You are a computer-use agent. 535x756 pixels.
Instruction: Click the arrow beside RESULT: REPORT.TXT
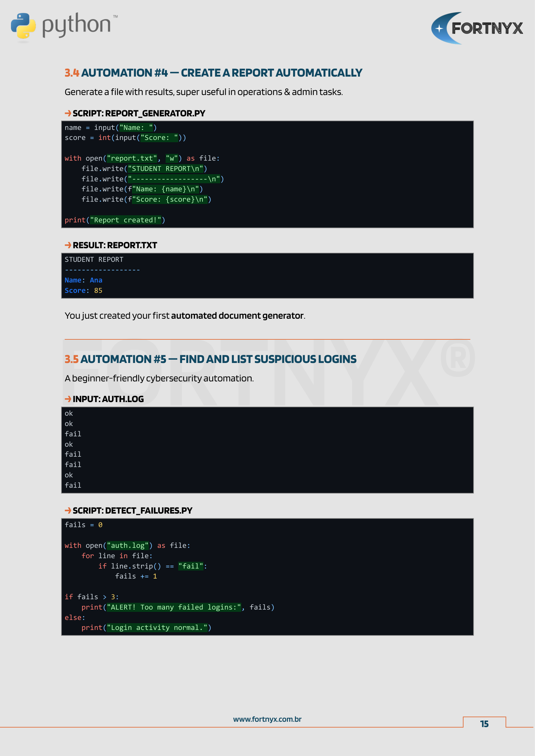click(x=68, y=245)
